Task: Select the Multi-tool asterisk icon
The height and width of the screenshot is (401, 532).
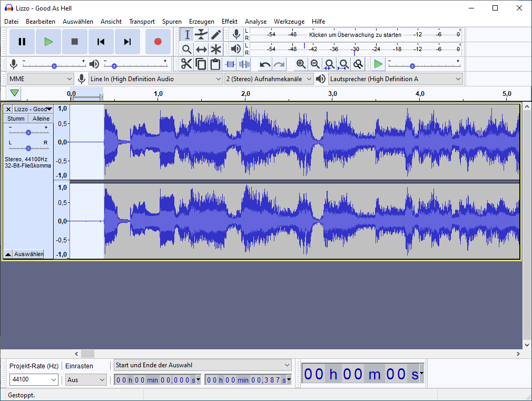Action: click(216, 50)
